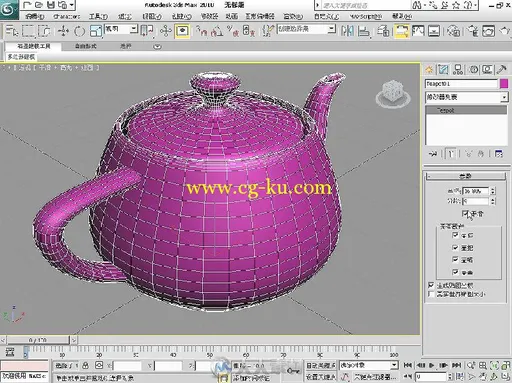Expand the quick access toolbar dropdown arrow
The height and width of the screenshot is (383, 512).
[71, 5]
